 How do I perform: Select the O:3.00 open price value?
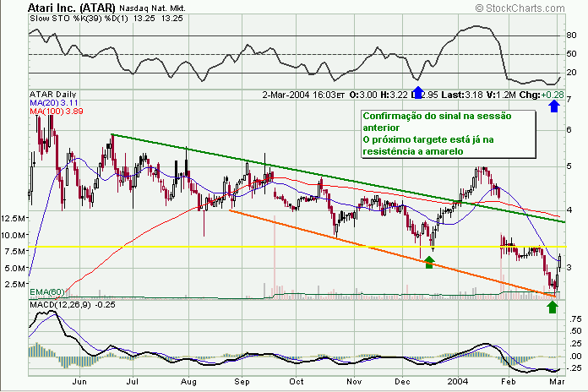tap(363, 95)
